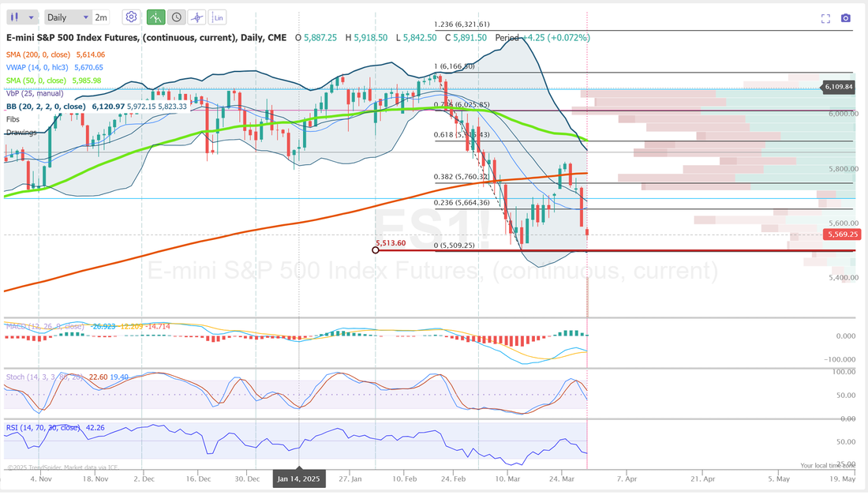Viewport: 868px width, 499px height.
Task: Click the RSI value 42.26
Action: click(x=95, y=428)
